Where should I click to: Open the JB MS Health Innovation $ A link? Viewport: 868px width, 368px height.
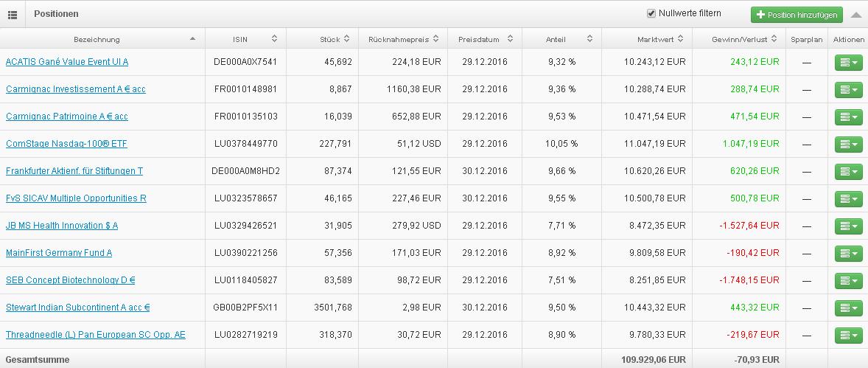coord(62,226)
